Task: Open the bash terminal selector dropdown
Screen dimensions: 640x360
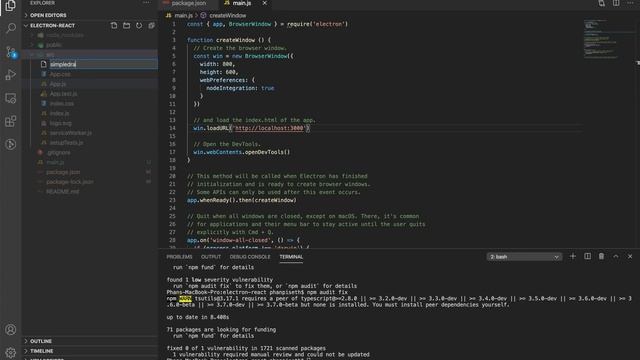Action: [x=524, y=257]
